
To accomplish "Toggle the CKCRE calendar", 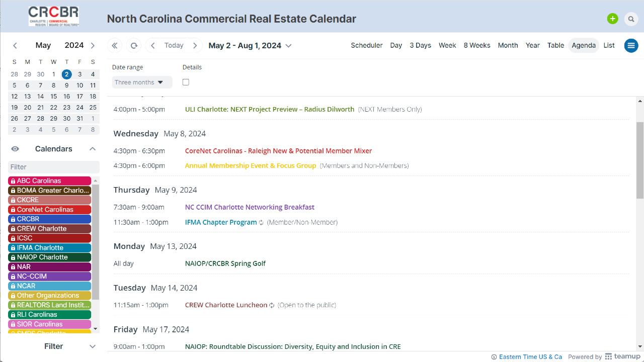I will coord(50,200).
